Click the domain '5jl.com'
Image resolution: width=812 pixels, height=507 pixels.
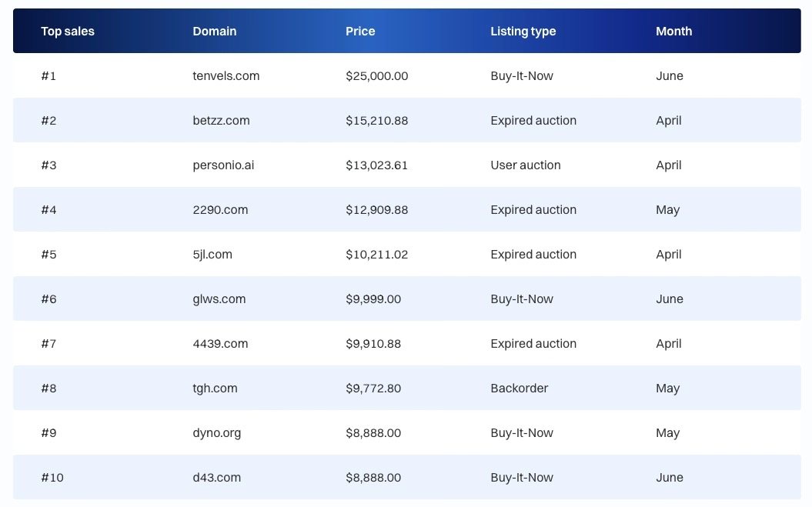(212, 255)
